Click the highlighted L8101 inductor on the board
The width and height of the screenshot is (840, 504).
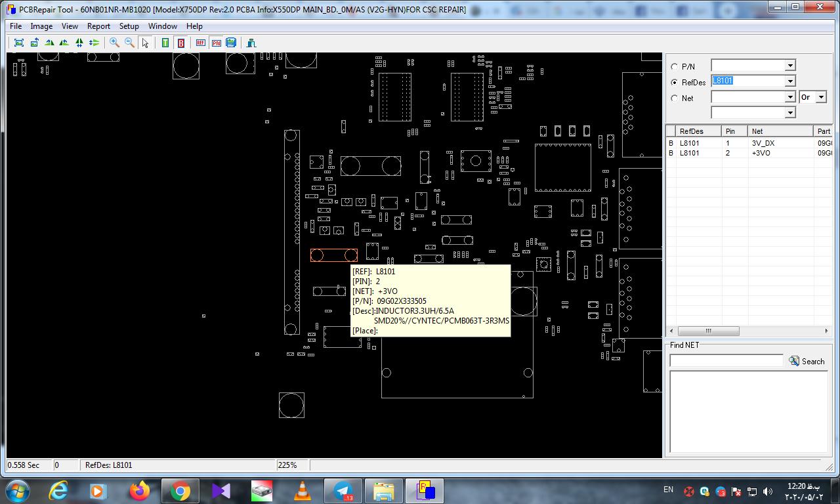334,255
